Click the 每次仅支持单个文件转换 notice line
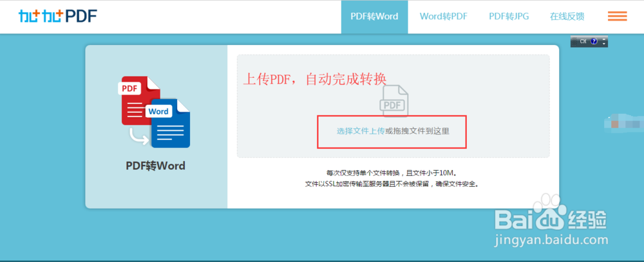This screenshot has height=262, width=644. pos(391,173)
